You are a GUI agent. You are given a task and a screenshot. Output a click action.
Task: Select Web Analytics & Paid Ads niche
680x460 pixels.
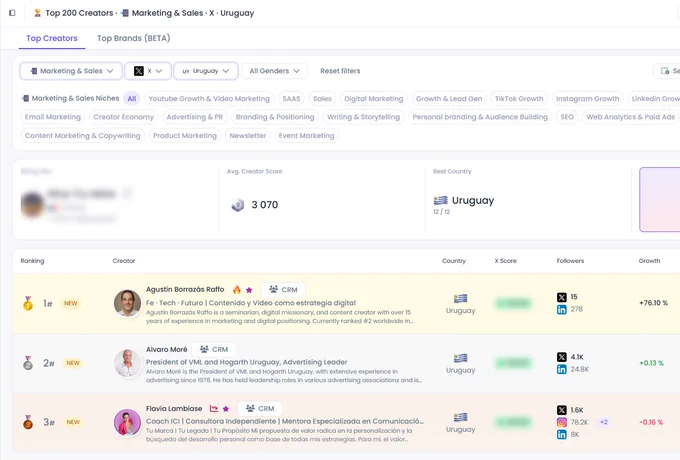tap(631, 117)
